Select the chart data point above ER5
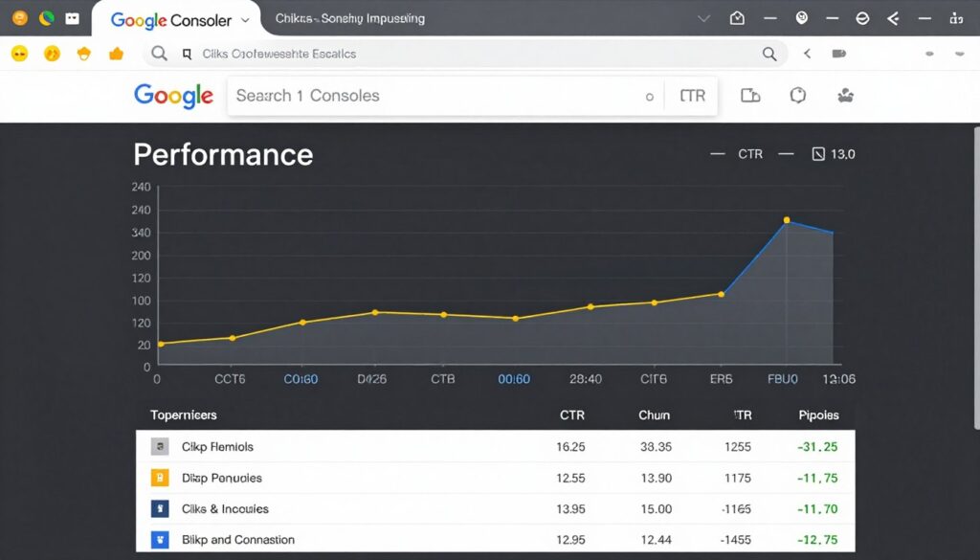Image resolution: width=980 pixels, height=560 pixels. (x=721, y=294)
